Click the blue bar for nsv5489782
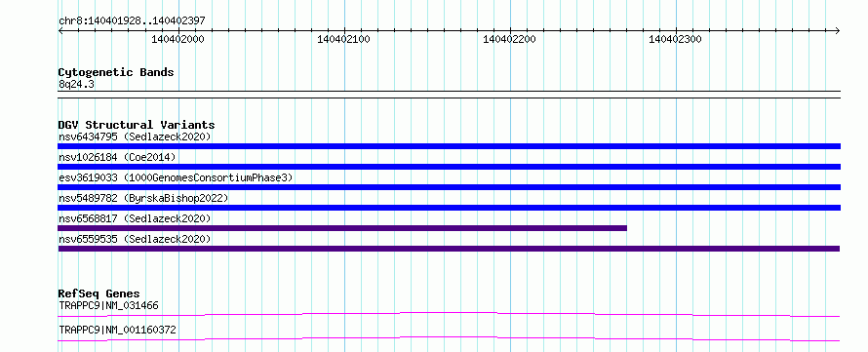 coord(449,208)
